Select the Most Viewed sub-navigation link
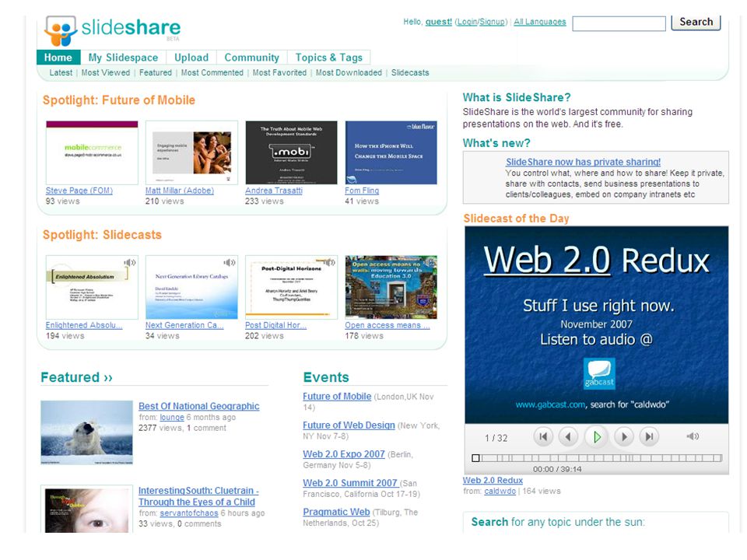The image size is (747, 560). tap(106, 72)
